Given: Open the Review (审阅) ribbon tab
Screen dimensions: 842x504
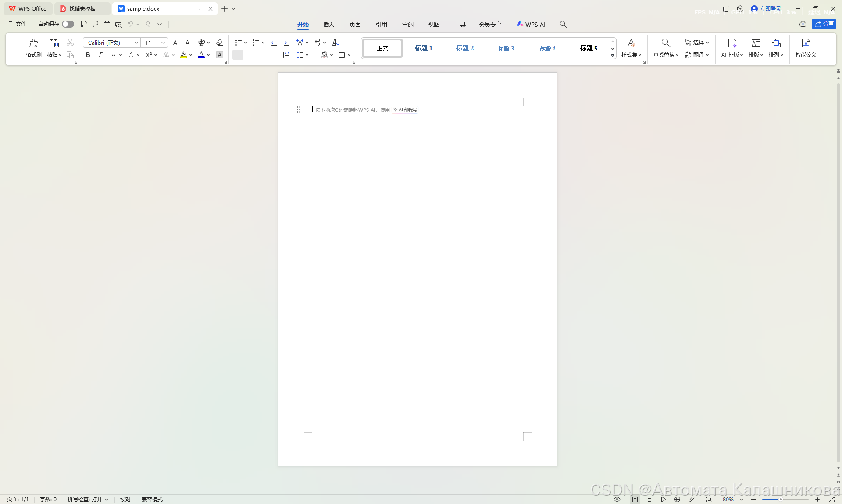Looking at the screenshot, I should 407,25.
